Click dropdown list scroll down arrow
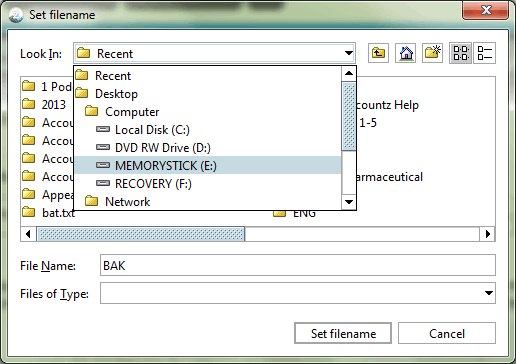The height and width of the screenshot is (364, 516). click(x=349, y=202)
